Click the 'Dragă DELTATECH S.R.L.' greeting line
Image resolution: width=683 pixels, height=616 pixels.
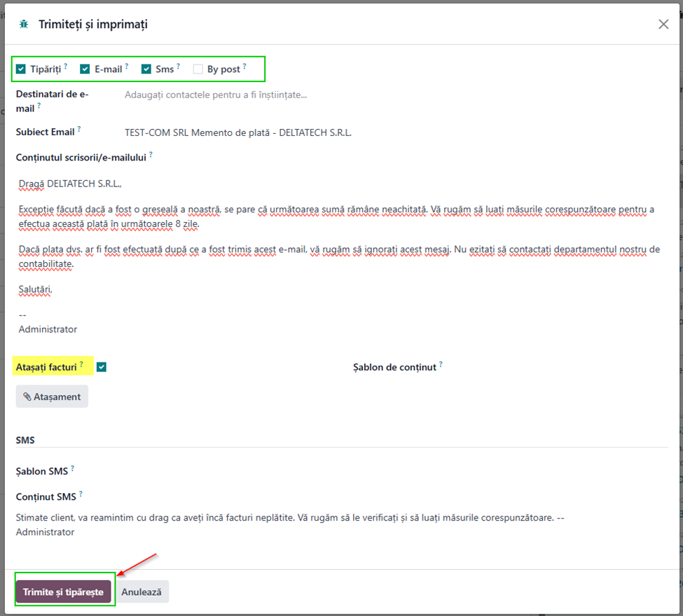coord(70,184)
